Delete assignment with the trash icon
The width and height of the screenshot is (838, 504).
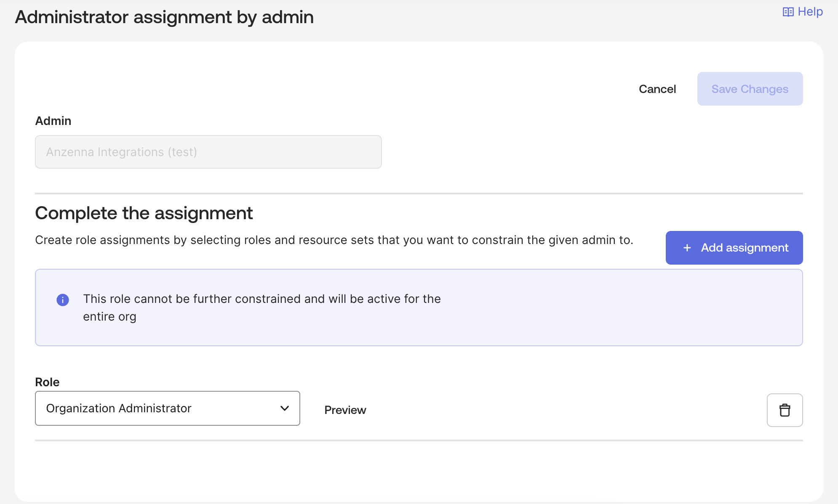click(785, 410)
